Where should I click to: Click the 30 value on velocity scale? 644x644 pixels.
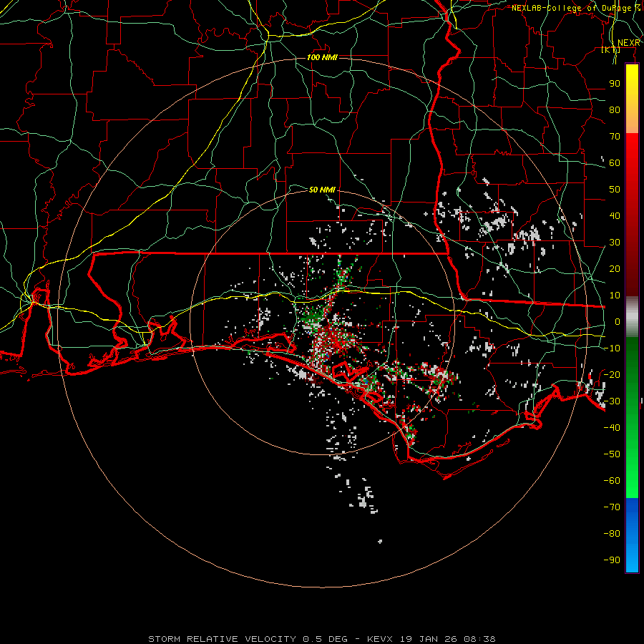point(615,243)
